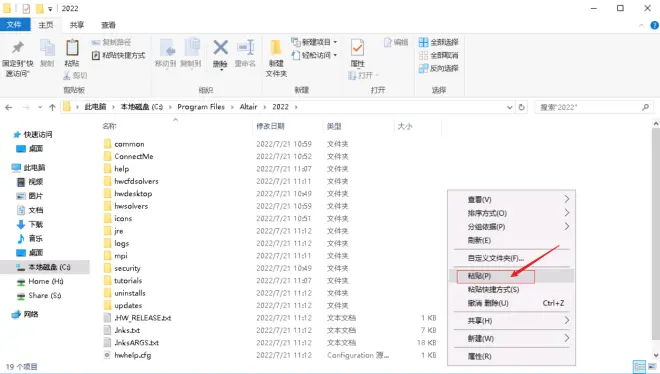Viewport: 660px width, 374px height.
Task: Click Invert selection (反向选择) button
Action: click(438, 68)
